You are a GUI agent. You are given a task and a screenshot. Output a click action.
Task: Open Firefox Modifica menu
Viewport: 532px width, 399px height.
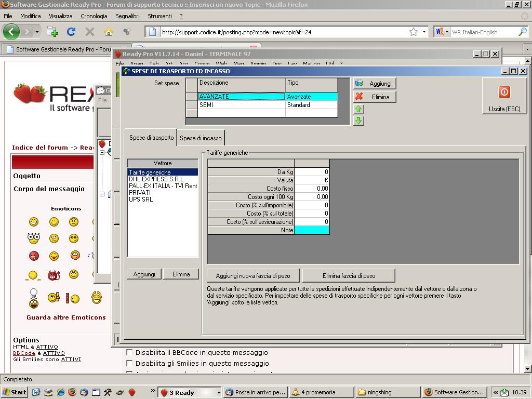(31, 16)
